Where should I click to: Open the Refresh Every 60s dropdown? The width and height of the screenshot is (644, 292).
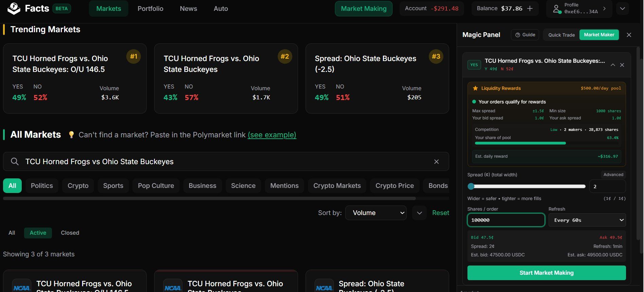point(587,220)
